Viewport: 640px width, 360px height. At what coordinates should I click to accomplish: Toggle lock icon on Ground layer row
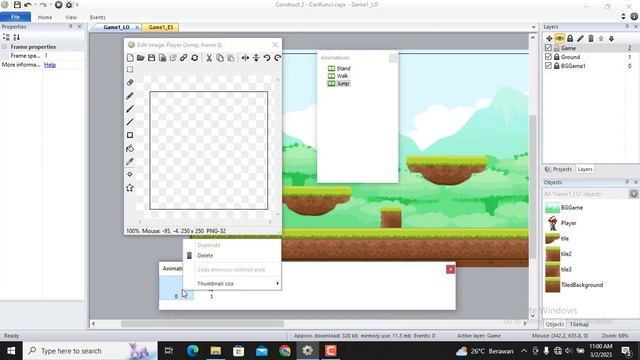click(556, 57)
